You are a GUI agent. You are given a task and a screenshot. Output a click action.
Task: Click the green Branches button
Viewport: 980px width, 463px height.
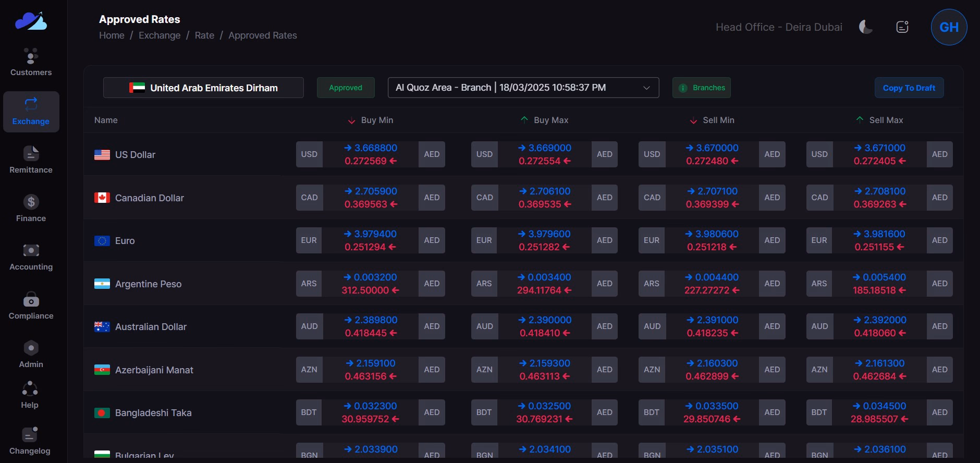[x=701, y=88]
